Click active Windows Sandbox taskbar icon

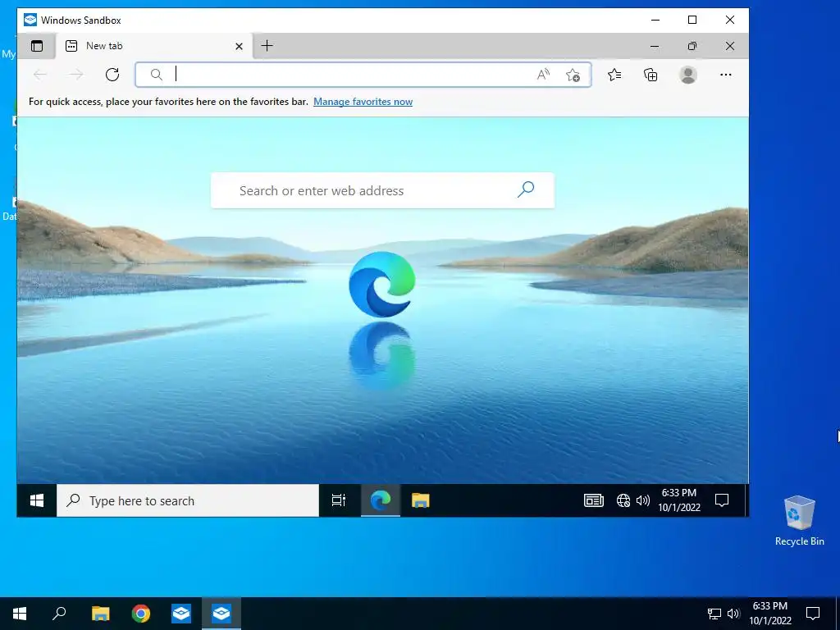(221, 614)
